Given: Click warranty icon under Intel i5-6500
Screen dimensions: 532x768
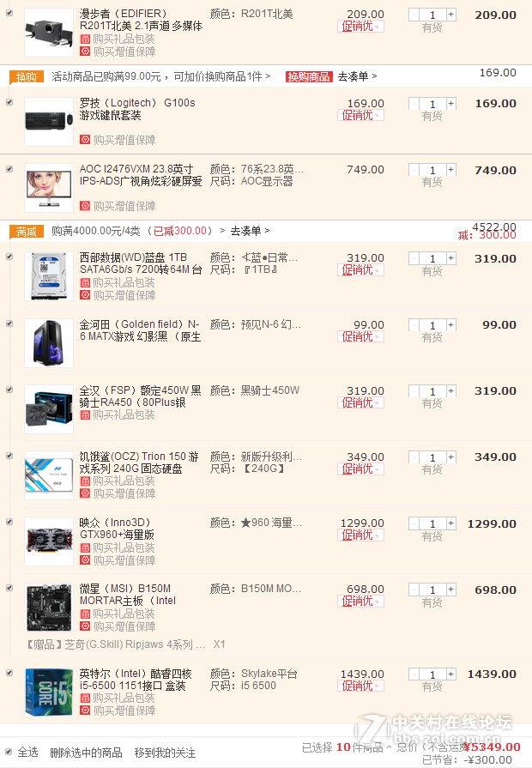Looking at the screenshot, I should tap(85, 711).
